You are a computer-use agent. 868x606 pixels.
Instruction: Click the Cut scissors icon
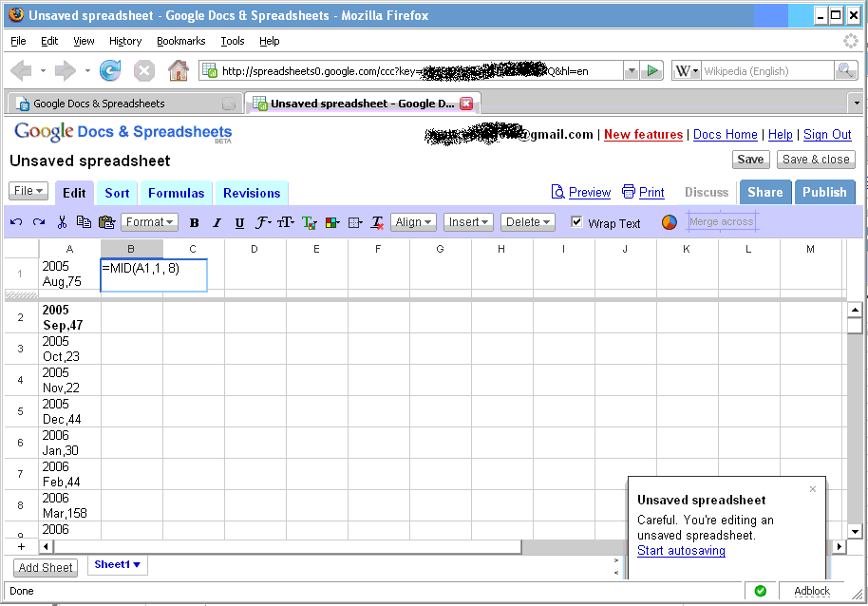click(x=62, y=222)
